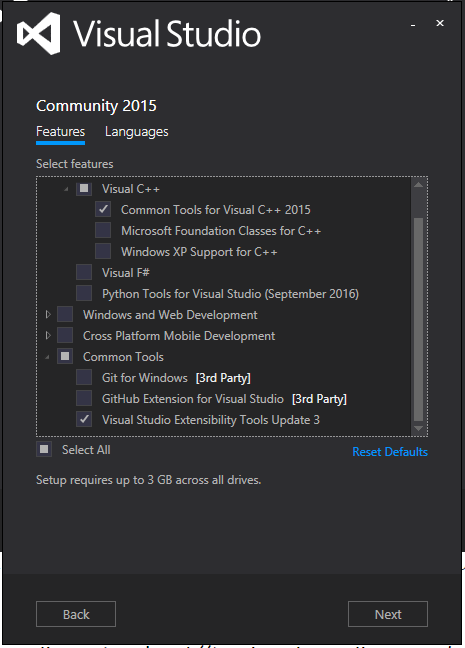Select the 'Common Tools' group label
The height and width of the screenshot is (648, 465).
pos(123,357)
